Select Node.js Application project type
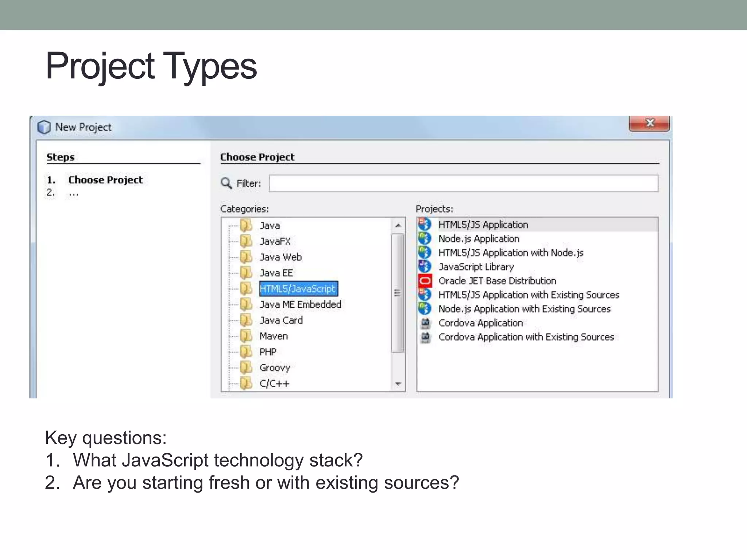Viewport: 747px width, 560px height. click(x=479, y=239)
